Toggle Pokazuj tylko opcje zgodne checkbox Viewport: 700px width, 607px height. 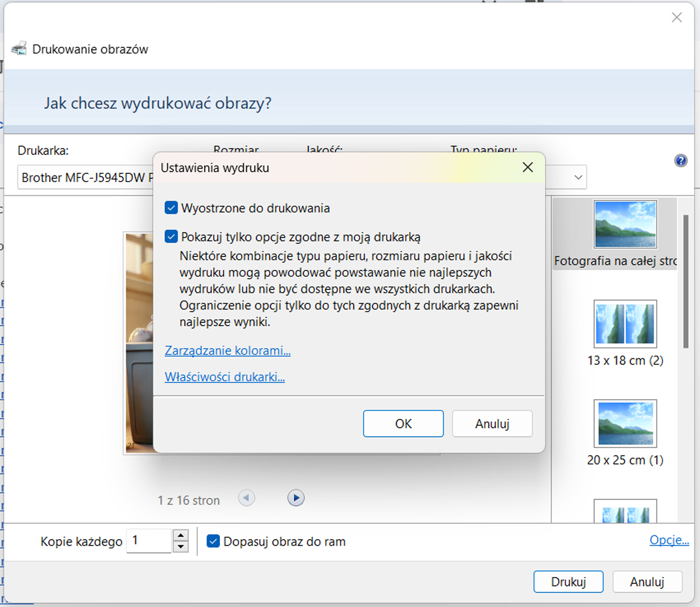click(171, 236)
